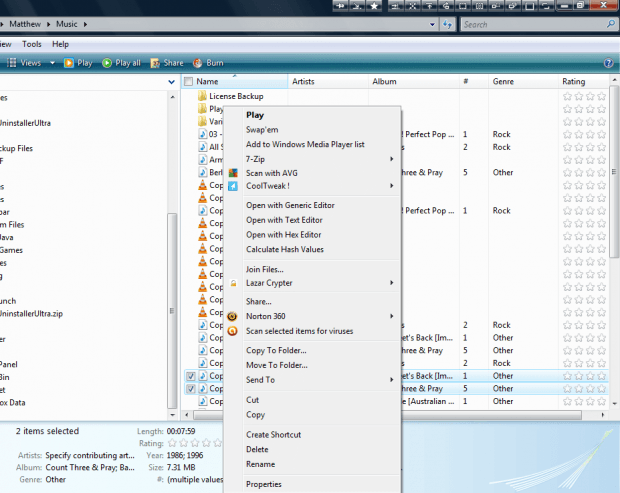Click the Views toolbar icon
This screenshot has height=493, width=620.
point(12,62)
